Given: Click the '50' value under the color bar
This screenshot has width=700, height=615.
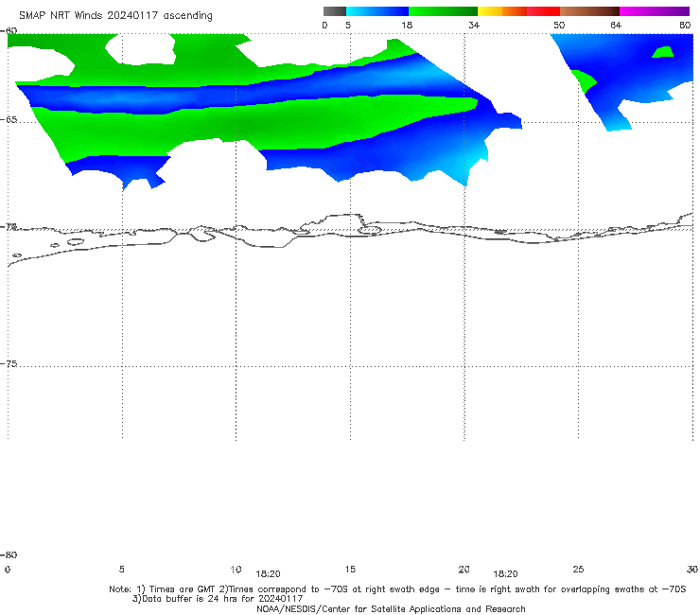Looking at the screenshot, I should pos(559,26).
